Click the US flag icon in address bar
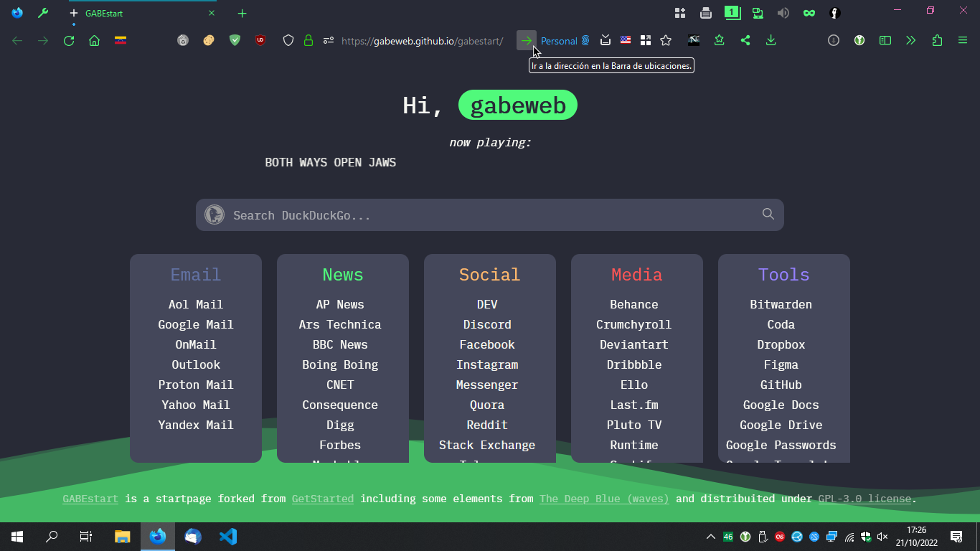 (x=626, y=40)
